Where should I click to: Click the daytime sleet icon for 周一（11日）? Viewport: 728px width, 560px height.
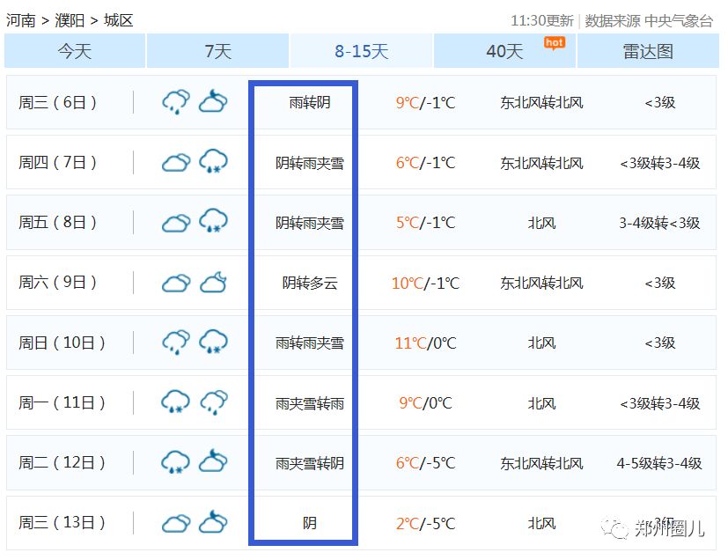tap(176, 402)
